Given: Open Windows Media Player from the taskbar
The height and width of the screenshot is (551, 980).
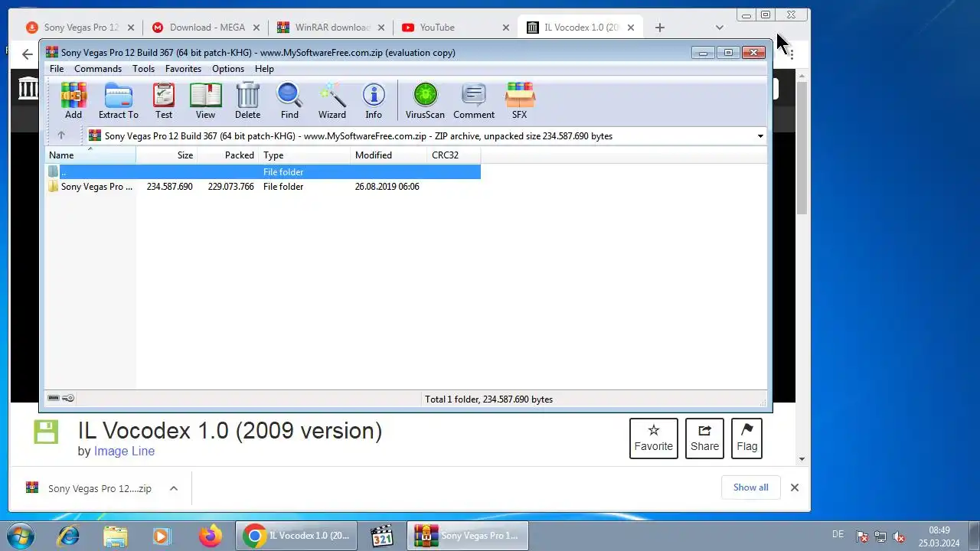Looking at the screenshot, I should pyautogui.click(x=162, y=536).
